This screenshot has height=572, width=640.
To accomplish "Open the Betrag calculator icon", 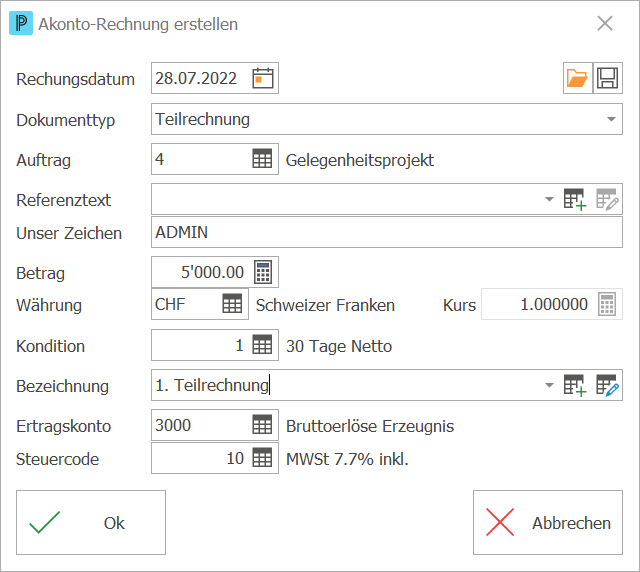I will point(262,272).
